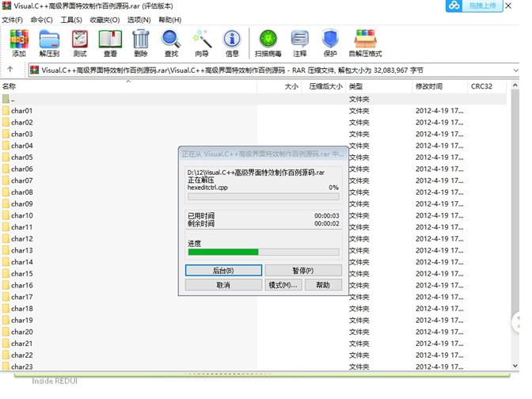Click the 模式(M)... mode button
Viewport: 532px width, 399px height.
283,285
